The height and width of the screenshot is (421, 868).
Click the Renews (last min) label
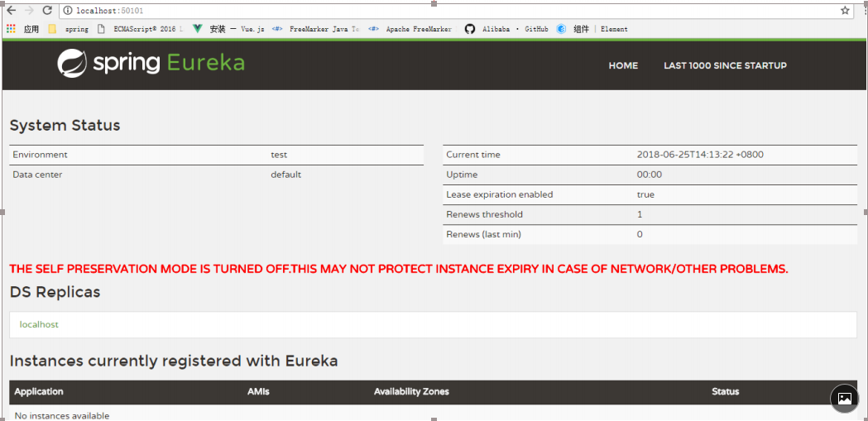pyautogui.click(x=483, y=234)
